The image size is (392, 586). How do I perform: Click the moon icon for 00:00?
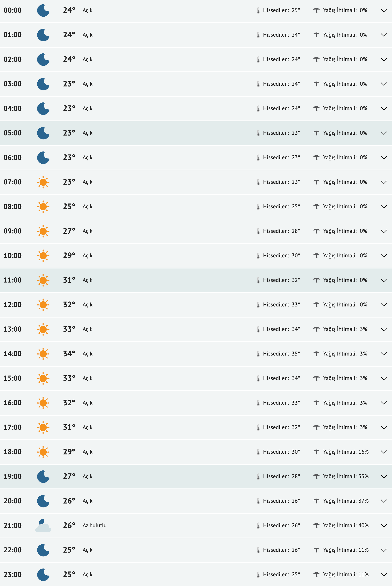click(x=43, y=10)
